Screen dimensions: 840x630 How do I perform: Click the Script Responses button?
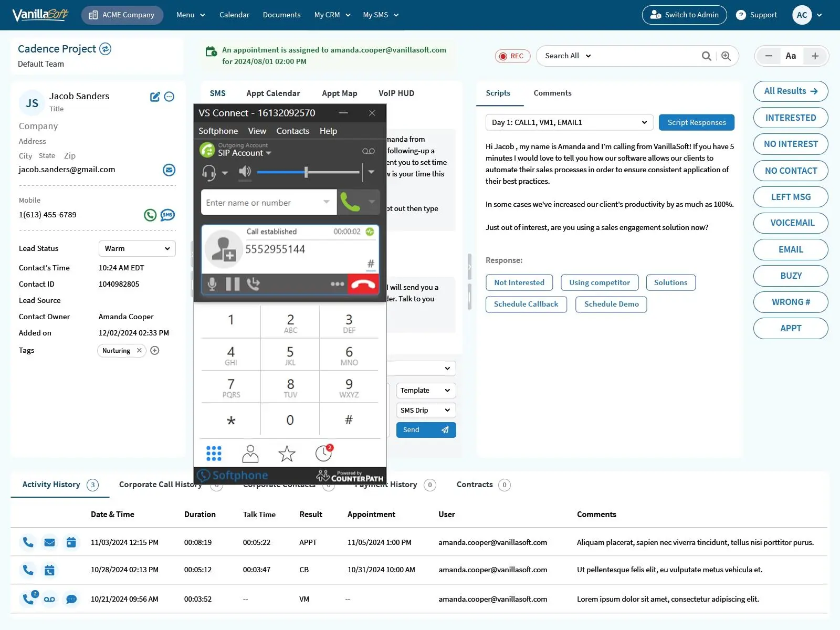point(697,122)
